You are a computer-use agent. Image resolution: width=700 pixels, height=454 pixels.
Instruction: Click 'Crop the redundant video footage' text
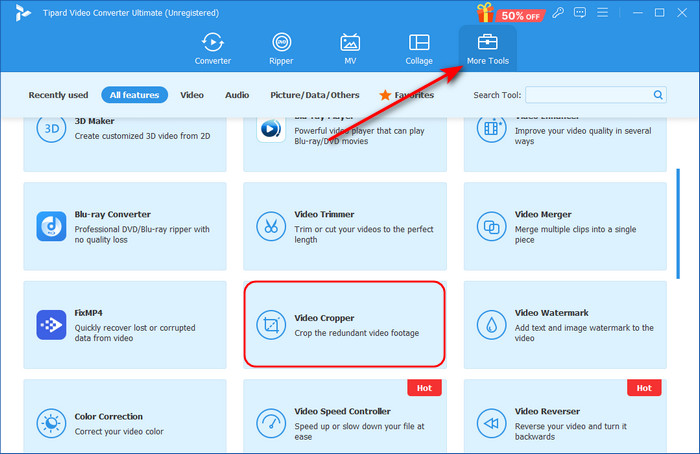(x=357, y=333)
